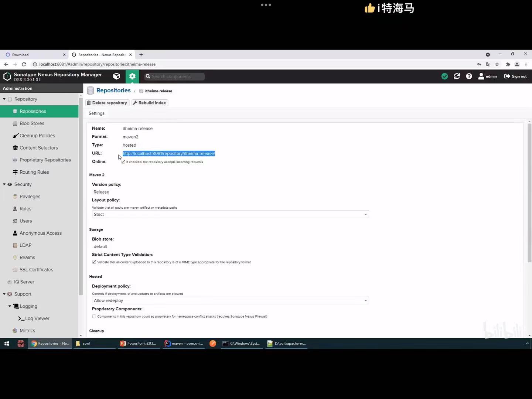This screenshot has width=532, height=399.
Task: Toggle the Online checkbox
Action: (x=123, y=162)
